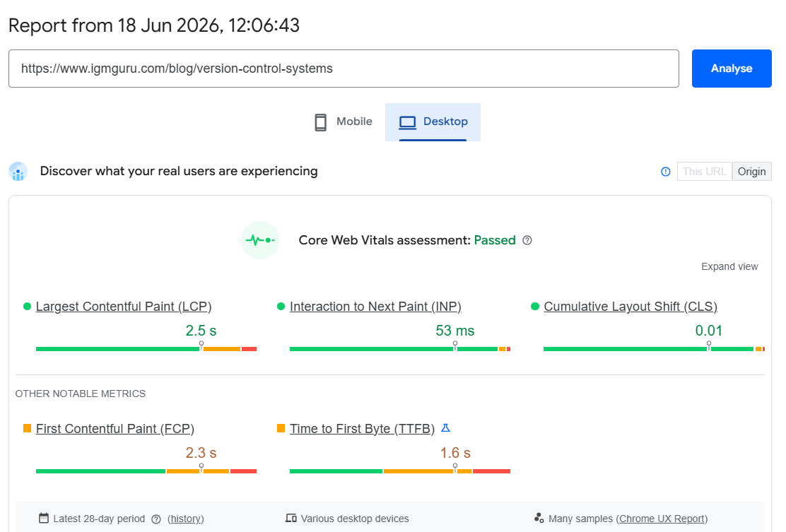
Task: Select the This URL toggle option
Action: (x=704, y=172)
